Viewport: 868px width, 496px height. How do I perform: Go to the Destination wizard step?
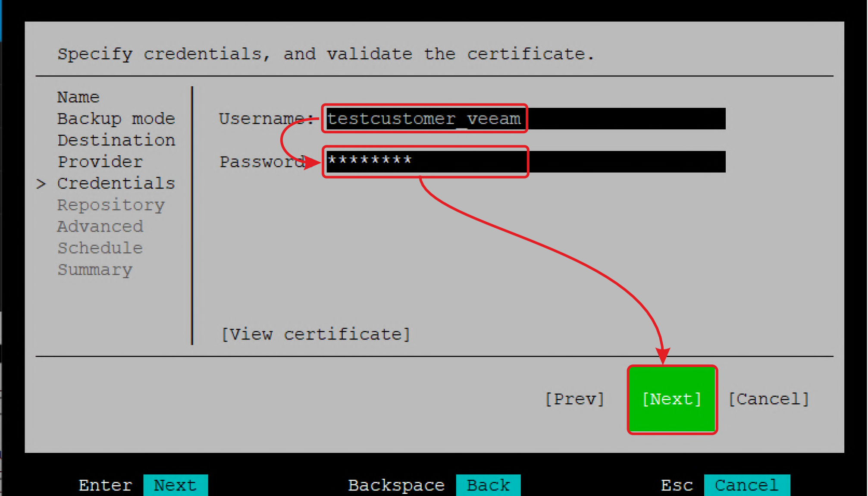click(116, 140)
